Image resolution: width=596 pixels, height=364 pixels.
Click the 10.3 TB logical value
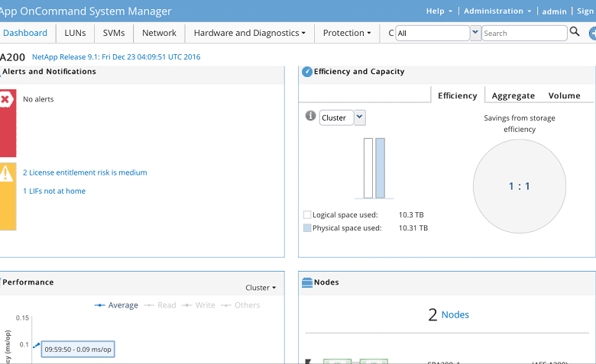pyautogui.click(x=411, y=215)
